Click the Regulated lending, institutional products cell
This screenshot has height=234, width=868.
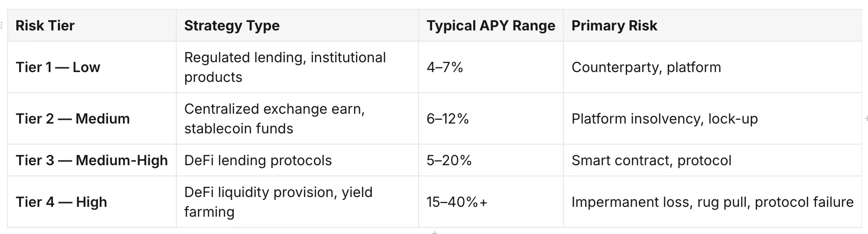pyautogui.click(x=297, y=67)
